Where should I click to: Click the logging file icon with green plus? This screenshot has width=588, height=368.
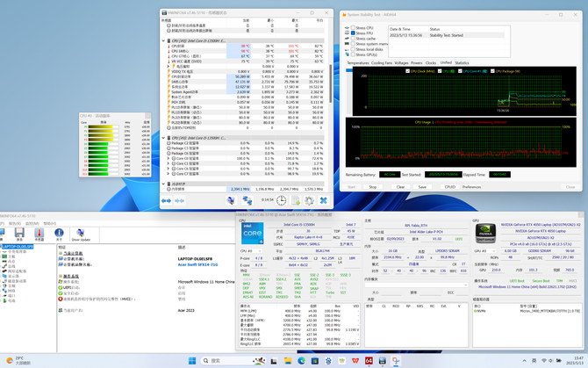coord(296,201)
